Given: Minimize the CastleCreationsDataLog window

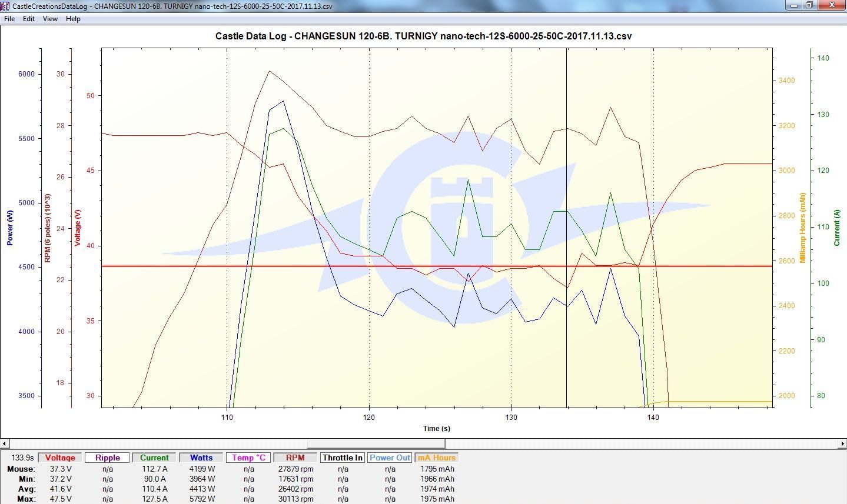Looking at the screenshot, I should (x=794, y=5).
